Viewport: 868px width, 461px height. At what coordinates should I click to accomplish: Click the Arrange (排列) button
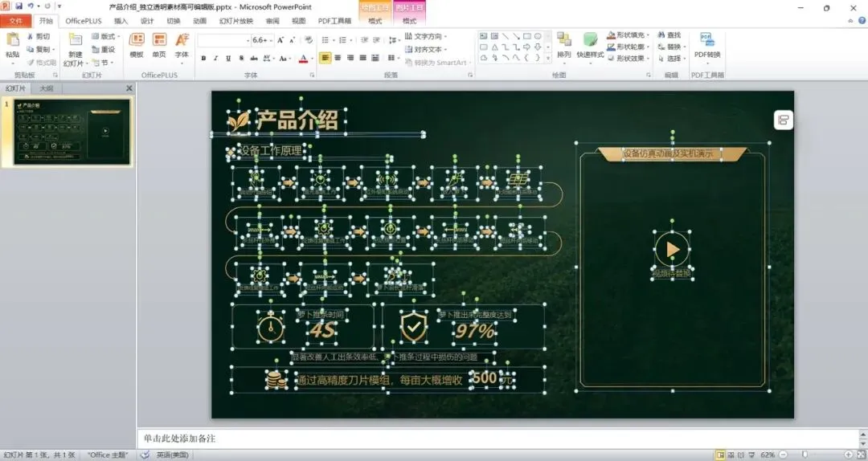click(x=564, y=46)
